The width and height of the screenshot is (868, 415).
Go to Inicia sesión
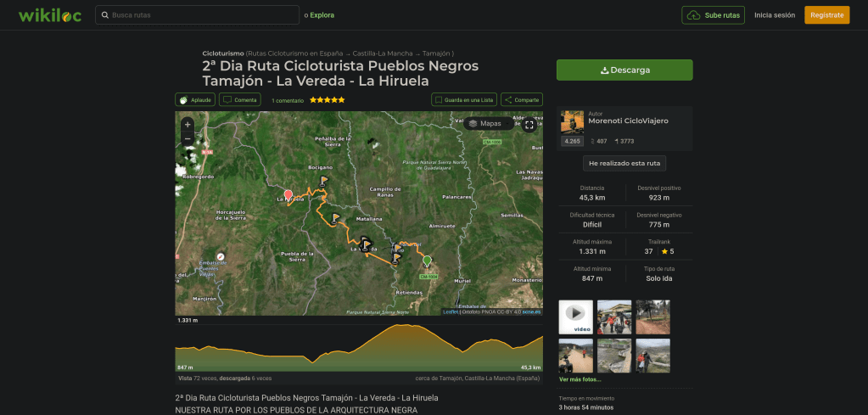coord(774,15)
